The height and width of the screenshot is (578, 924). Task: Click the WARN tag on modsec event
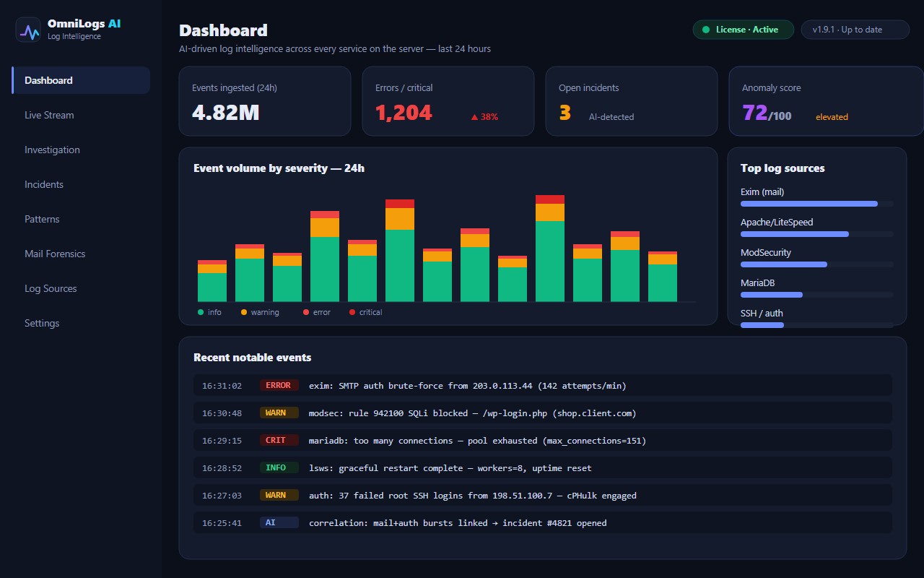tap(279, 413)
